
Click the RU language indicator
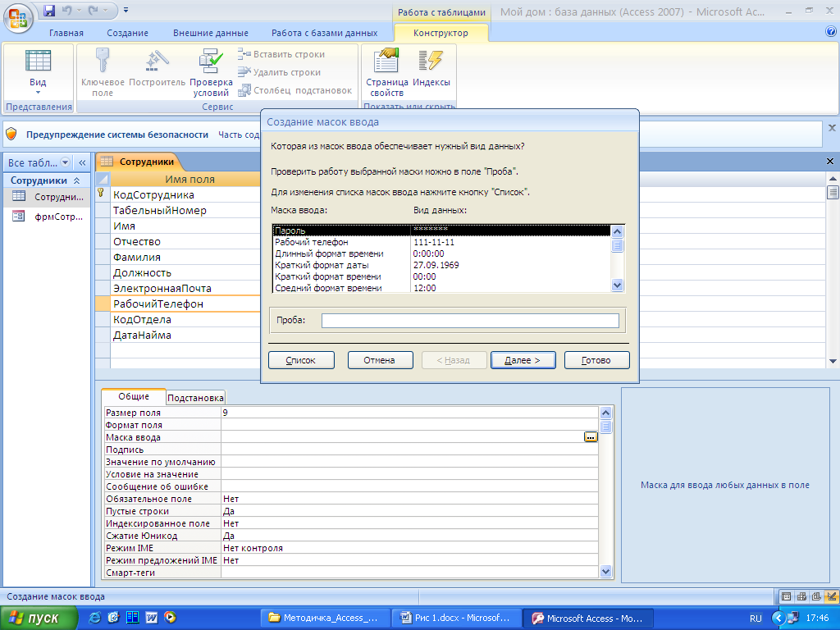point(756,619)
